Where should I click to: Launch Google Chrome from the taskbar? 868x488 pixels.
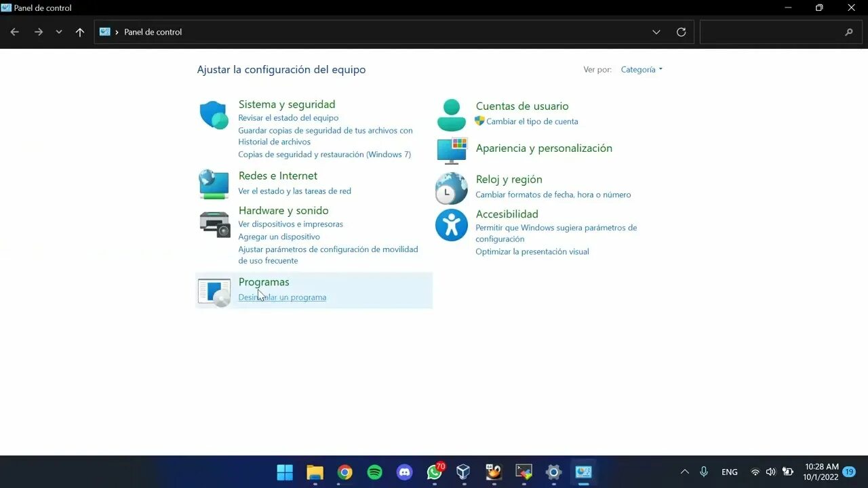click(345, 472)
